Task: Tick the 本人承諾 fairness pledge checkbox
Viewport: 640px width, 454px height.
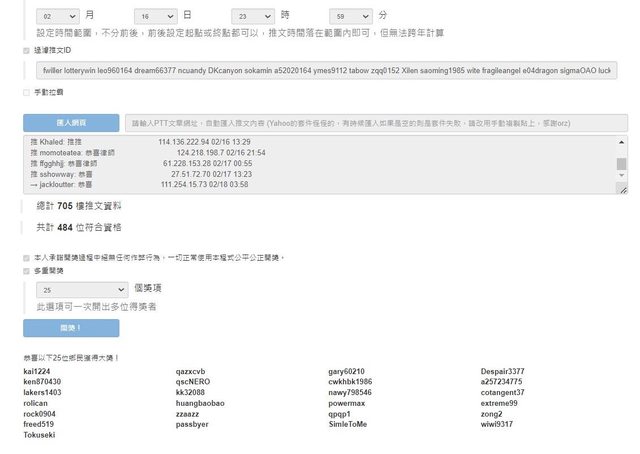Action: [26, 257]
